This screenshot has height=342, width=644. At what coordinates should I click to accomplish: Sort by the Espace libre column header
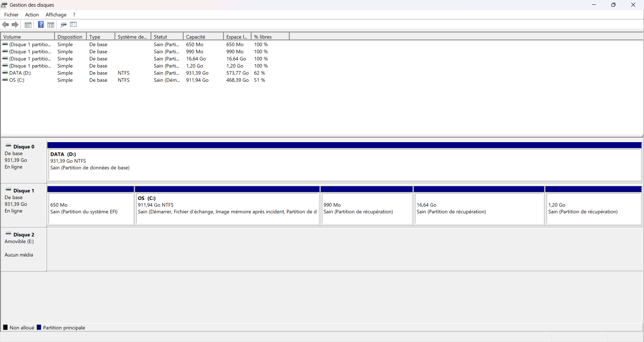point(237,37)
